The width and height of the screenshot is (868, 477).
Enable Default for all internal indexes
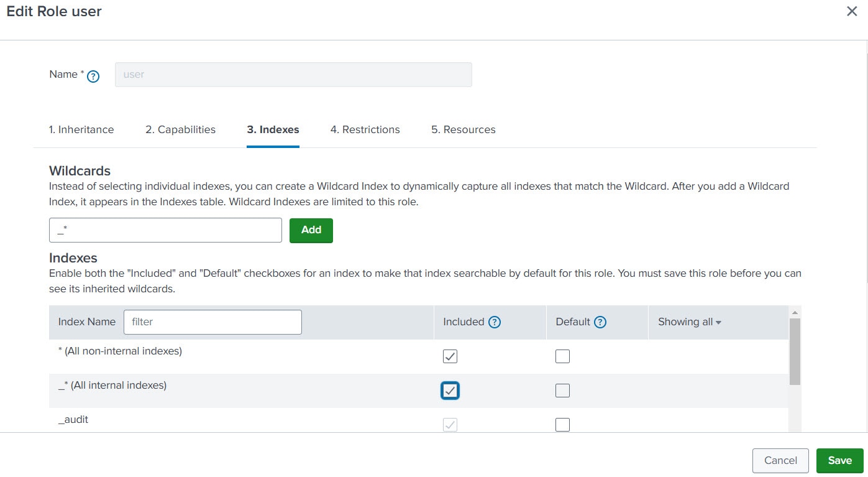tap(562, 391)
